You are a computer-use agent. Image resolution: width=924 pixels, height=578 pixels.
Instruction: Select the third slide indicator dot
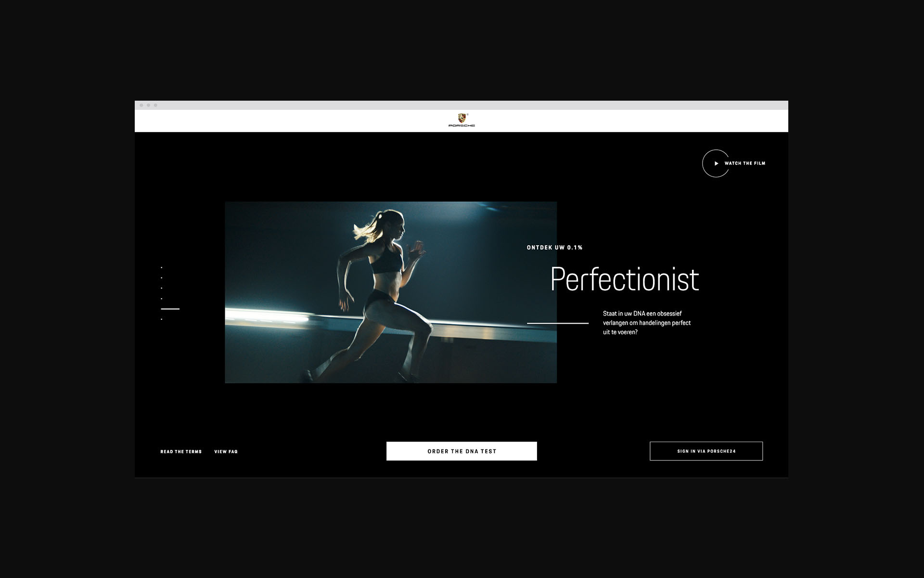(x=162, y=288)
